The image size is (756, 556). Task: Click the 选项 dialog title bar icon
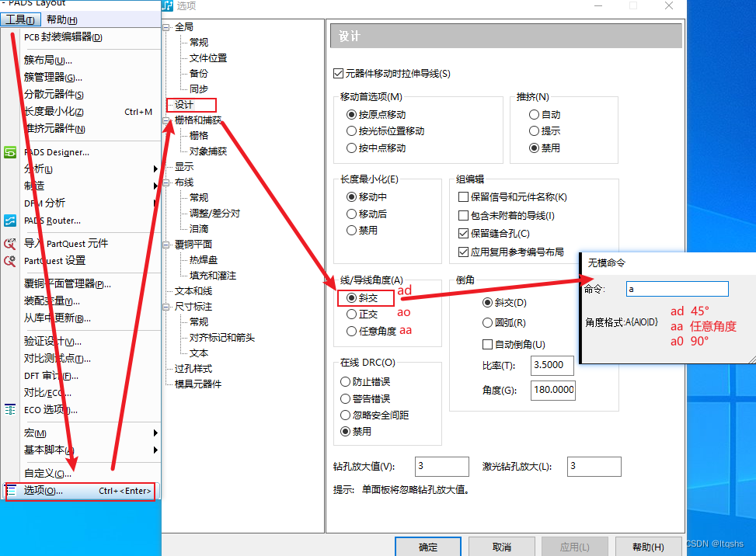[x=166, y=7]
